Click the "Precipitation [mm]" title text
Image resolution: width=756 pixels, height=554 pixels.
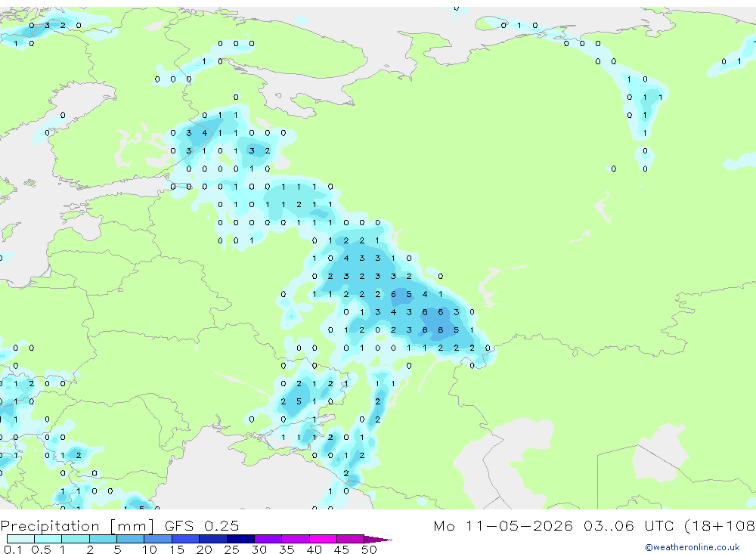click(x=77, y=526)
